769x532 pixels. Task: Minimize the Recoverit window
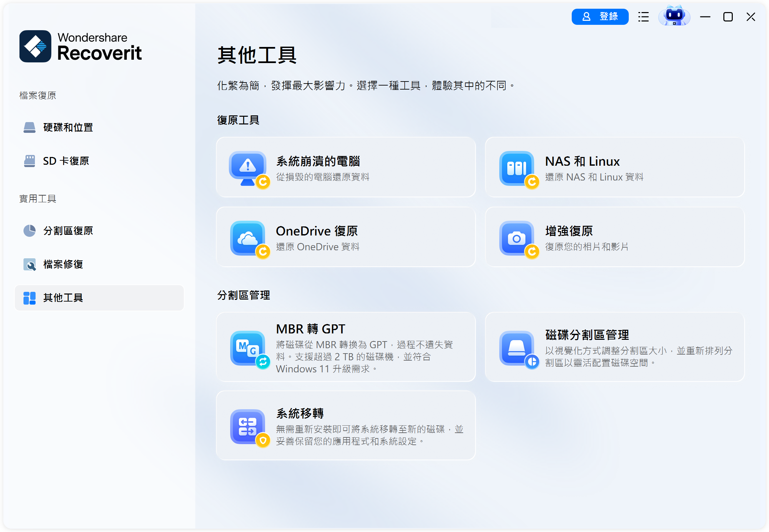pos(705,17)
